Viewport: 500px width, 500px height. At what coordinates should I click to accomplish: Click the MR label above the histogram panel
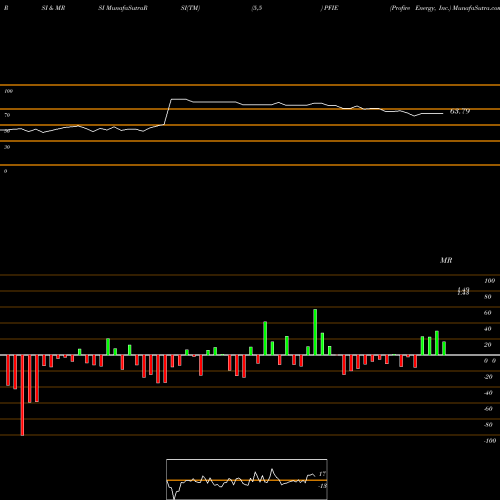point(446,260)
